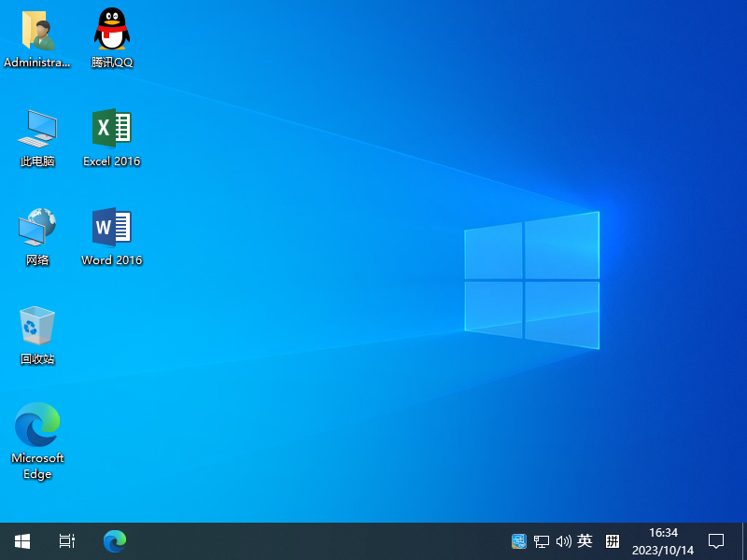Open Task View on the taskbar
The image size is (747, 560).
coord(65,540)
